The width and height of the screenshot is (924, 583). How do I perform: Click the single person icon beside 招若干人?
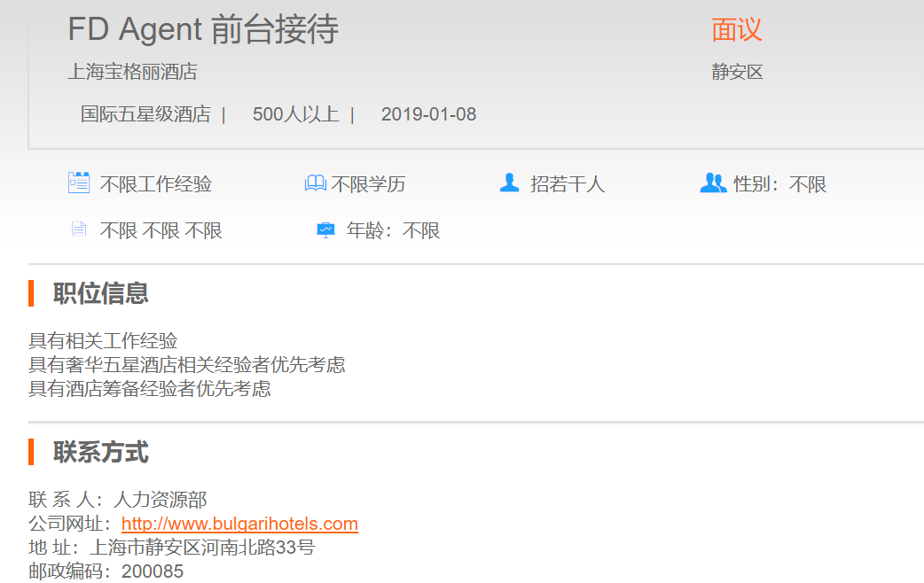point(509,183)
